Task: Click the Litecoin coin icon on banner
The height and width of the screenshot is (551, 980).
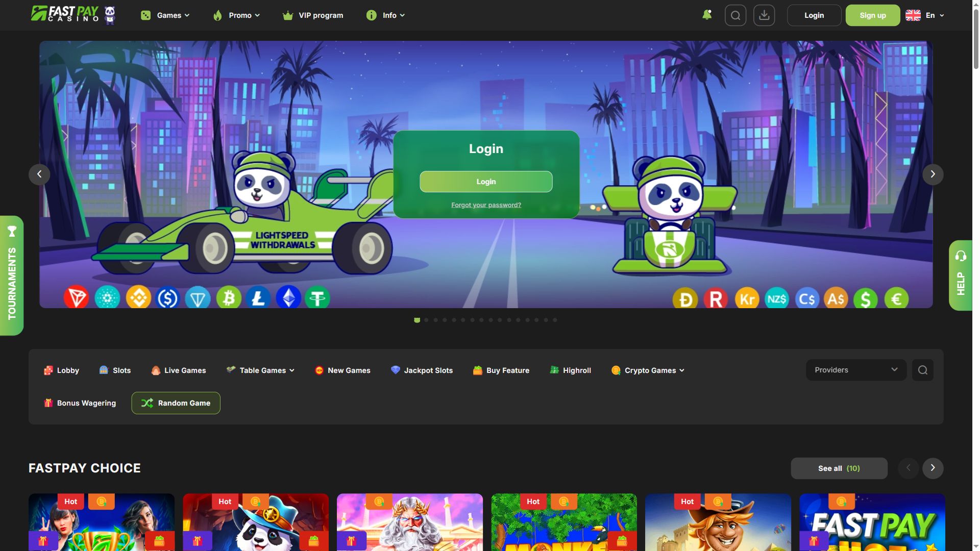Action: [x=258, y=297]
